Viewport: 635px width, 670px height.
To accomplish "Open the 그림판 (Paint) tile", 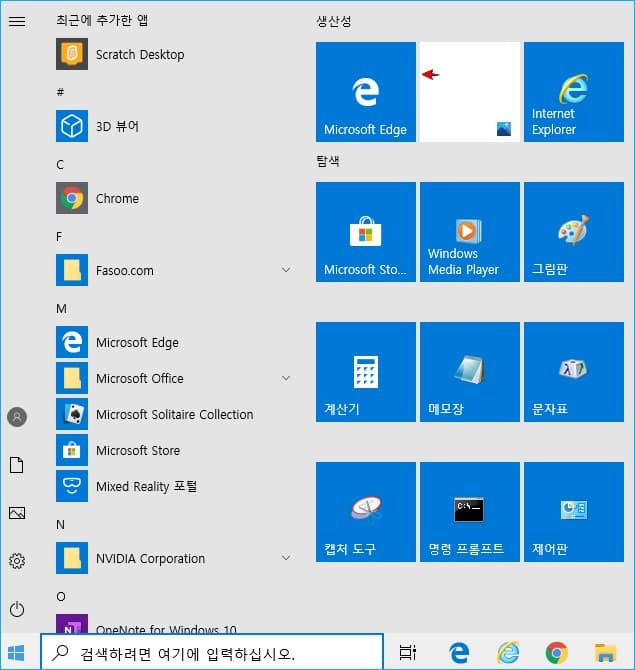I will pyautogui.click(x=574, y=232).
